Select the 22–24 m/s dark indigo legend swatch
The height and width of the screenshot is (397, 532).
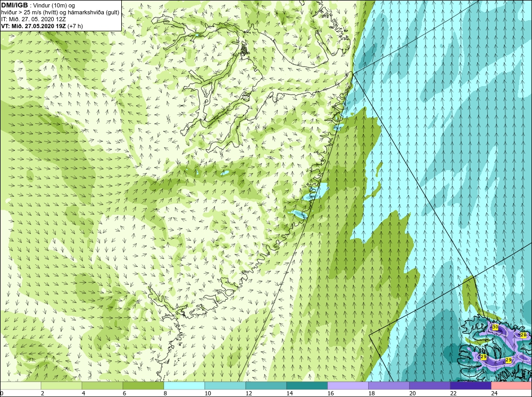pos(471,385)
